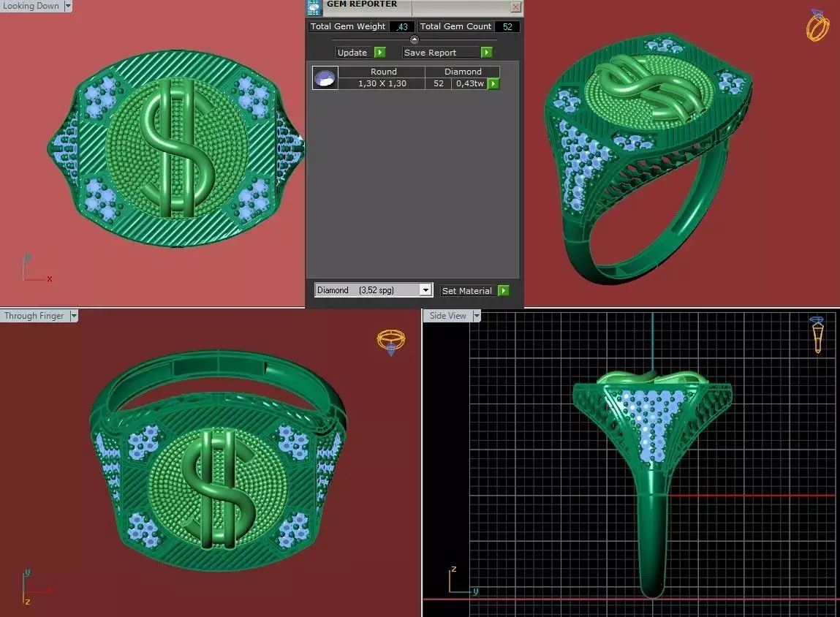
Task: Click the Set Material button
Action: (x=467, y=291)
